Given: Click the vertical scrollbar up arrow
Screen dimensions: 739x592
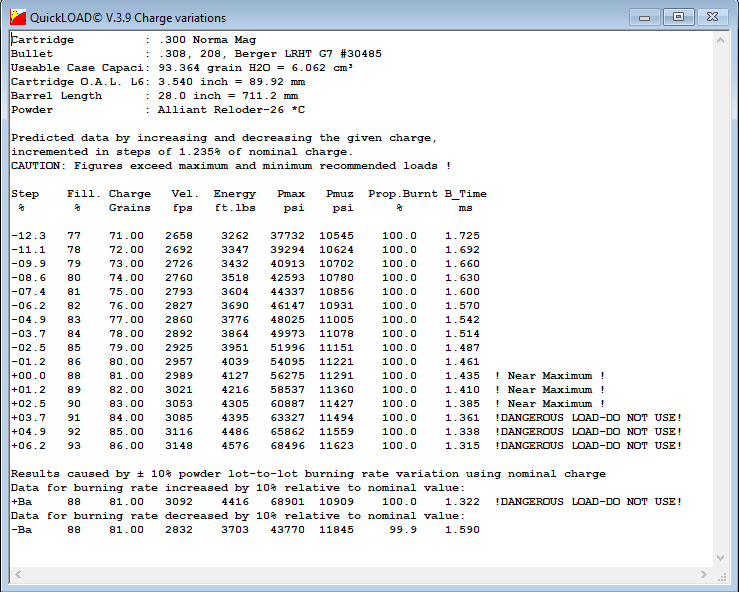Looking at the screenshot, I should (720, 41).
